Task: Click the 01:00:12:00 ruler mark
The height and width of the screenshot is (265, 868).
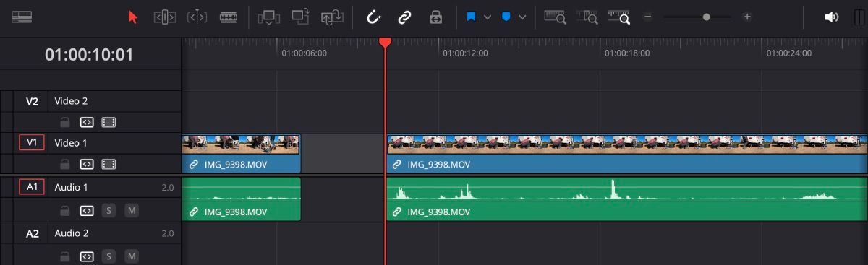Action: tap(465, 53)
